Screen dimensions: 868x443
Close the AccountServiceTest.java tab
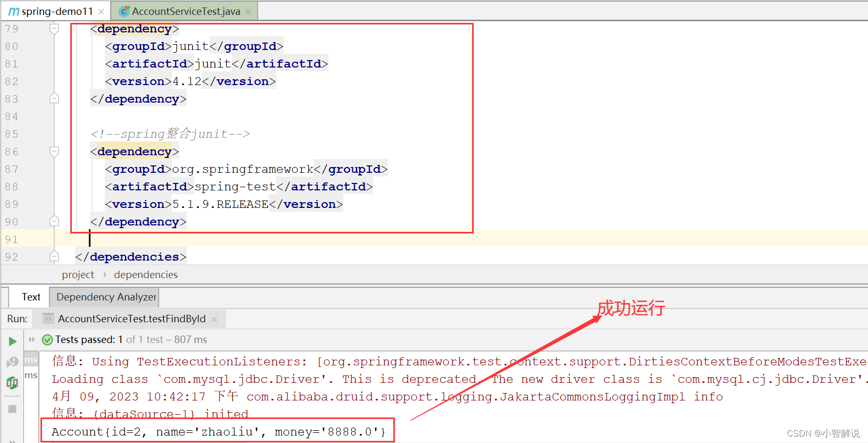[x=248, y=11]
